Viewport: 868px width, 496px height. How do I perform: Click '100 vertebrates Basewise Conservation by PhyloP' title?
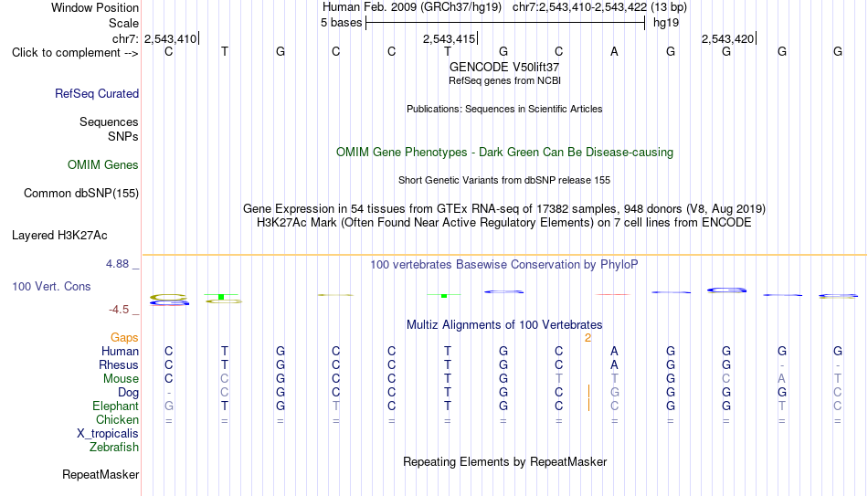(x=504, y=265)
